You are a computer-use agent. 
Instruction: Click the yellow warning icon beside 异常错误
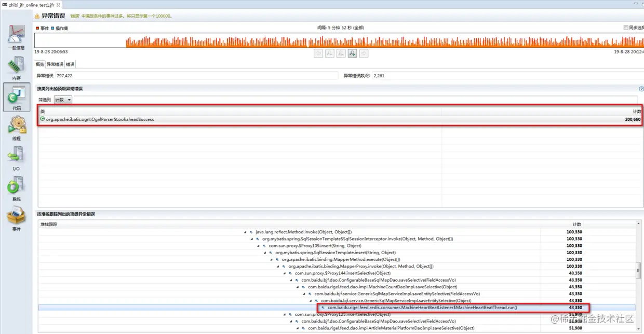pos(37,16)
